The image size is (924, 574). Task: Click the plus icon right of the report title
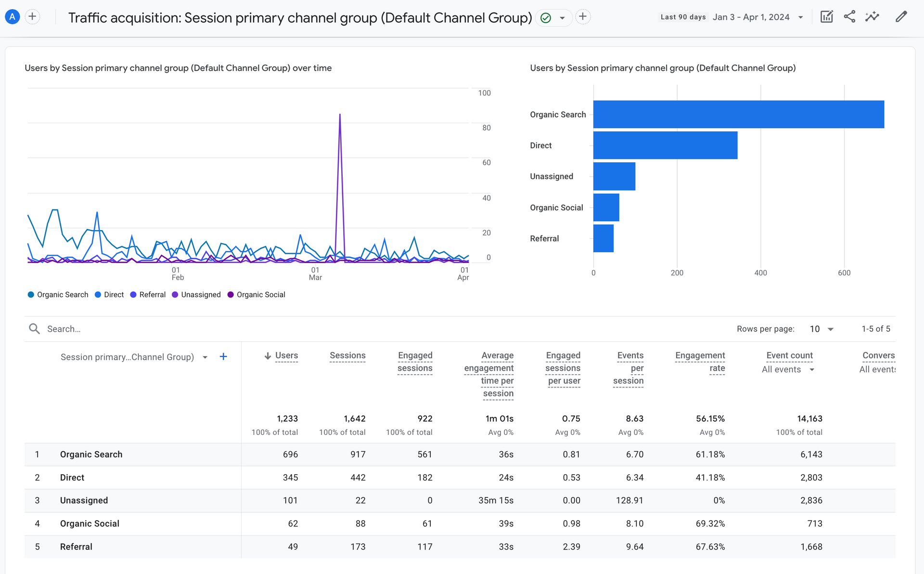coord(583,16)
